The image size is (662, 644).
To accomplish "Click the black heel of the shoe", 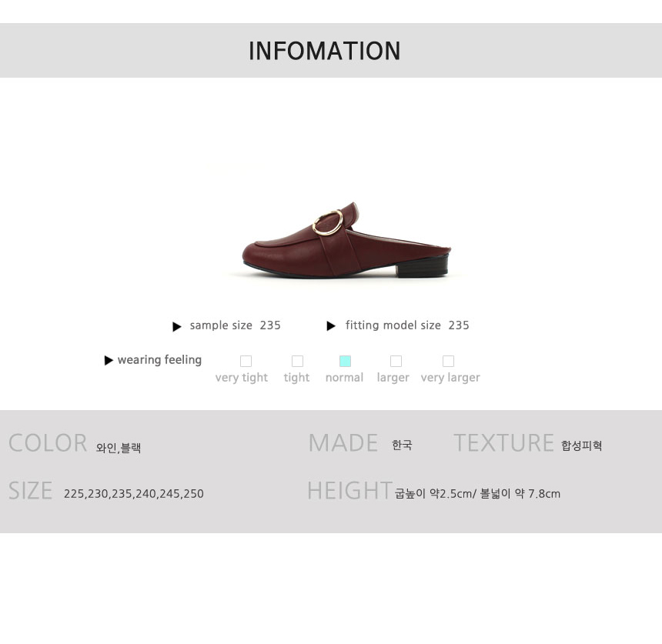I will (422, 267).
